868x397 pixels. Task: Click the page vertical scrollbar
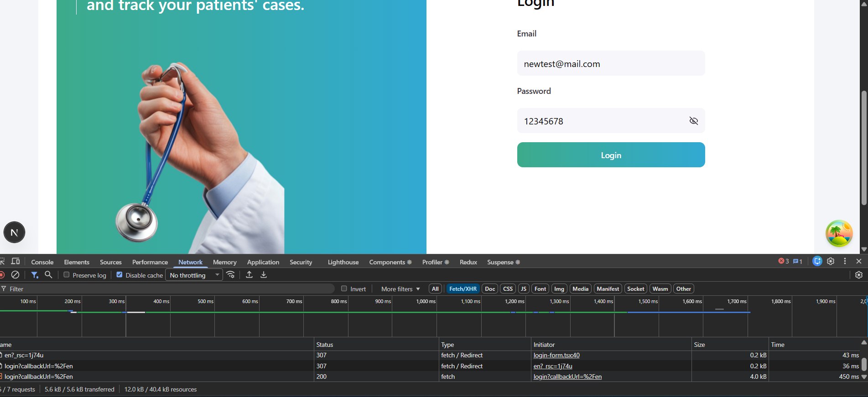pyautogui.click(x=864, y=148)
